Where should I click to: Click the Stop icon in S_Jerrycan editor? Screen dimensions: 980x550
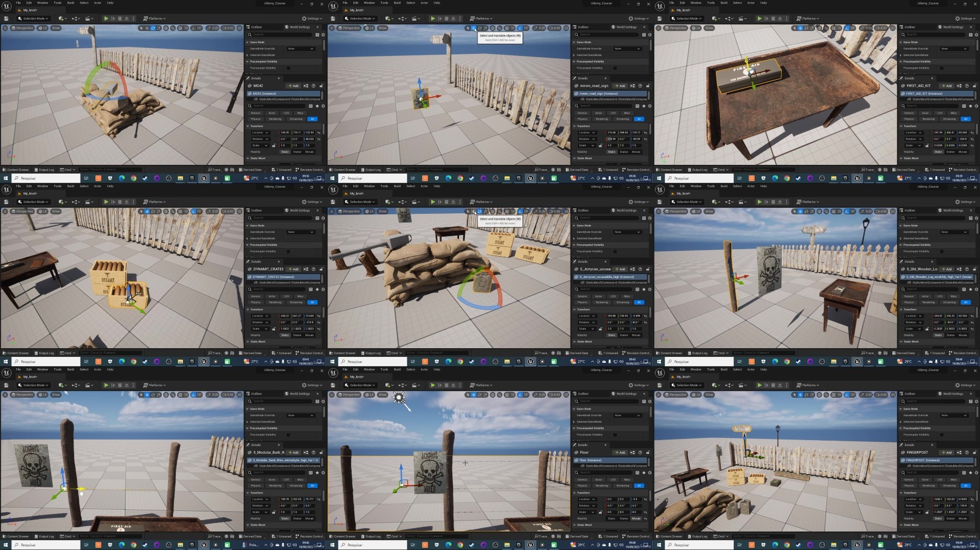tap(446, 202)
